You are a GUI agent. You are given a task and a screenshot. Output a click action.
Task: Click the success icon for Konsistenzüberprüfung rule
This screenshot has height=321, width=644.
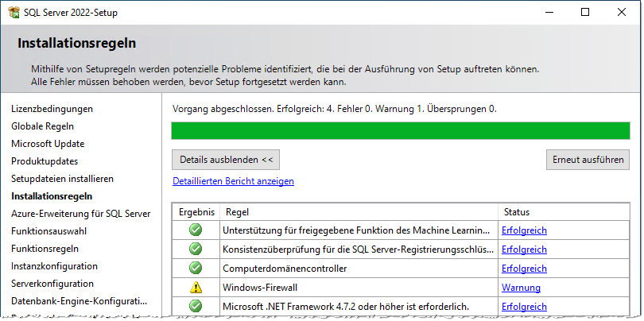click(196, 249)
